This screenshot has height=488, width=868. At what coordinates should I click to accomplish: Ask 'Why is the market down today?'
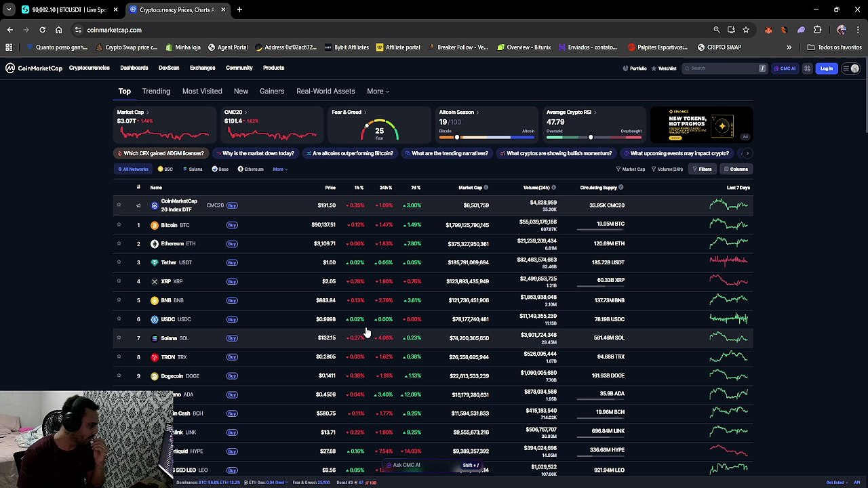tap(254, 153)
